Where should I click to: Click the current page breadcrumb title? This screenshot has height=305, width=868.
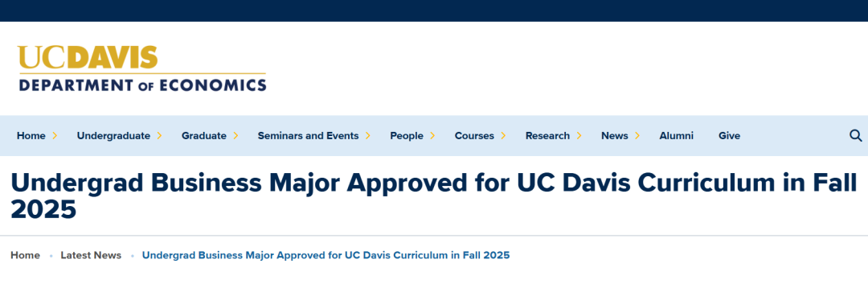[x=326, y=255]
